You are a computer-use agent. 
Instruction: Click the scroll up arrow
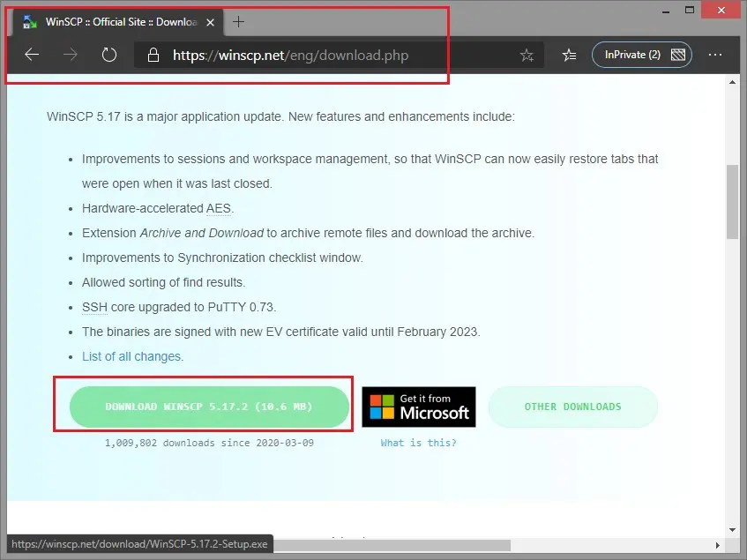732,82
